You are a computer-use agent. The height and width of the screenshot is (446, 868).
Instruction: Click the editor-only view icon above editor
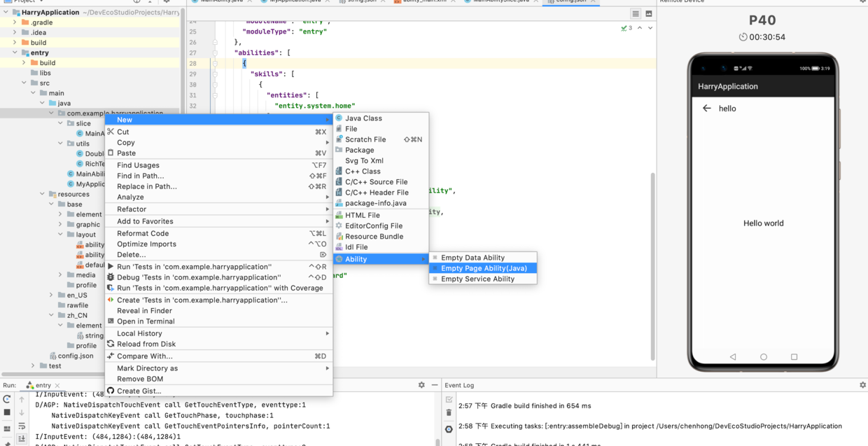(636, 13)
